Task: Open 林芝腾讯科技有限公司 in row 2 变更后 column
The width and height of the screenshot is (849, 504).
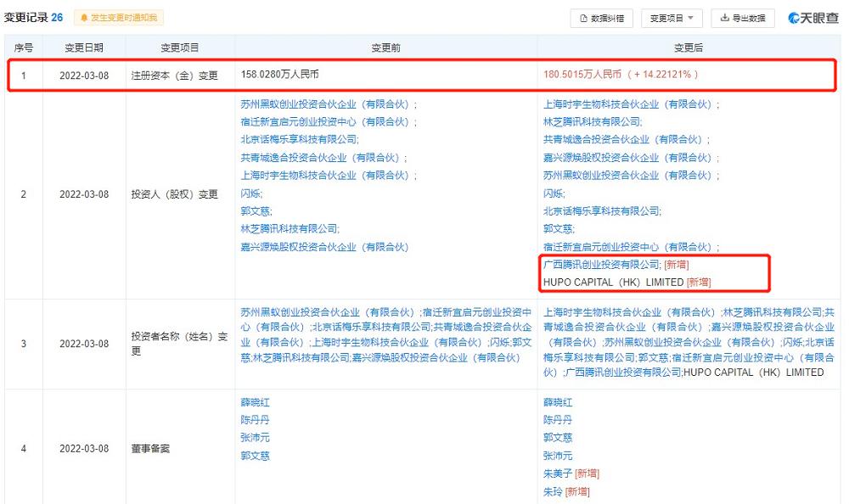Action: (593, 122)
